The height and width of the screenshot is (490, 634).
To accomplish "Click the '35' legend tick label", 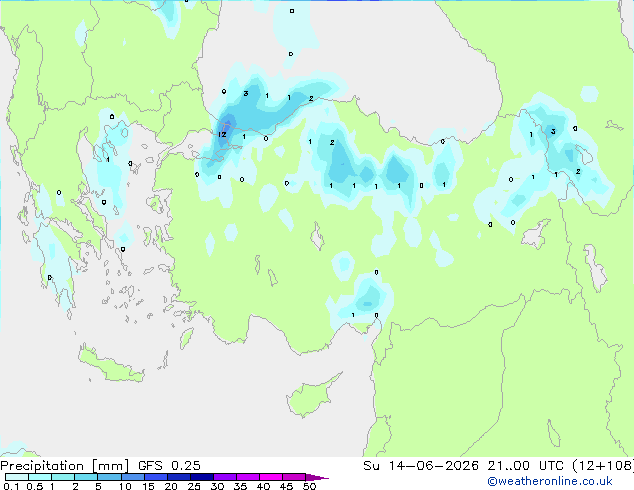I will (240, 486).
